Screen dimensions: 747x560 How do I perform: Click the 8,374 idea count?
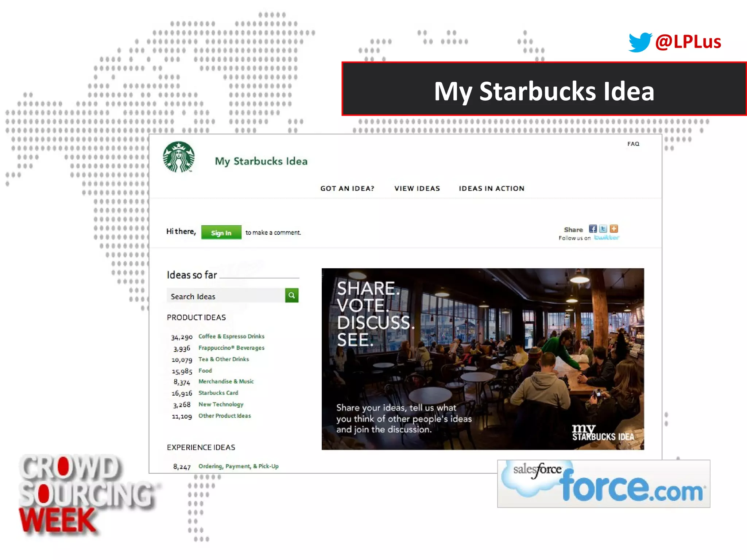pos(182,382)
